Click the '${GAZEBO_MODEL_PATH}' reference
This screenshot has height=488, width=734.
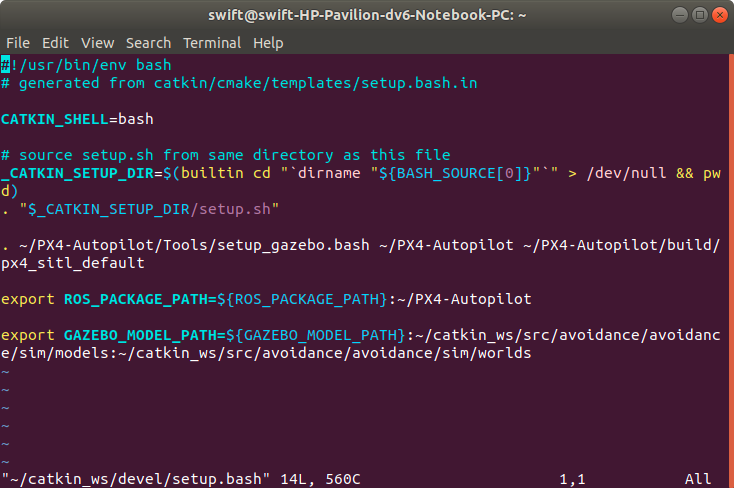[x=316, y=335]
